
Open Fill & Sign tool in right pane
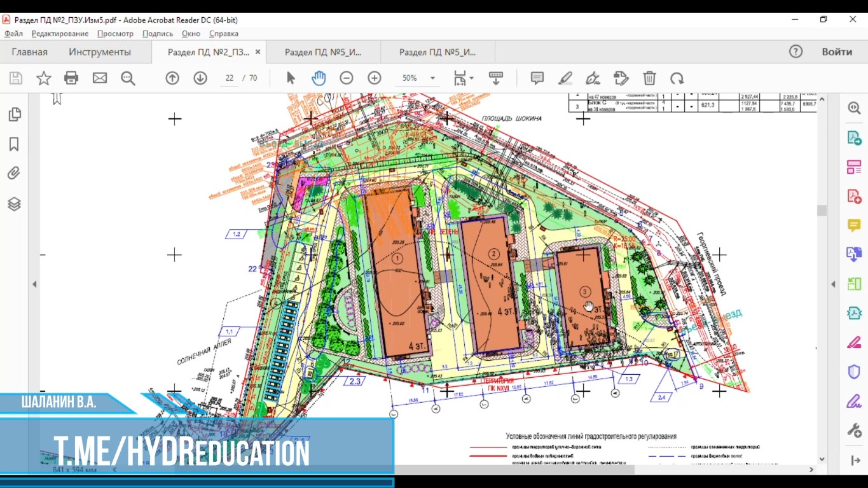tap(854, 401)
